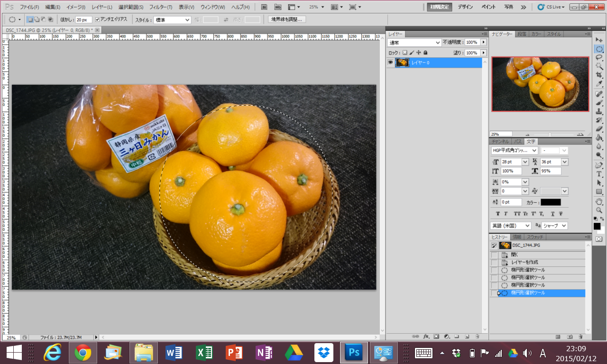Select Subtract from selection mode button
Image resolution: width=607 pixels, height=364 pixels.
pos(43,19)
